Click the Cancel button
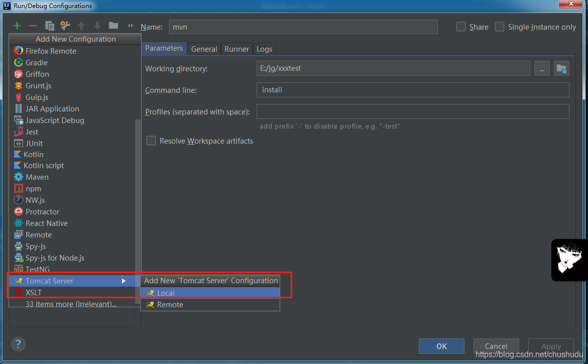Screen dimensions: 588x364 pyautogui.click(x=496, y=346)
